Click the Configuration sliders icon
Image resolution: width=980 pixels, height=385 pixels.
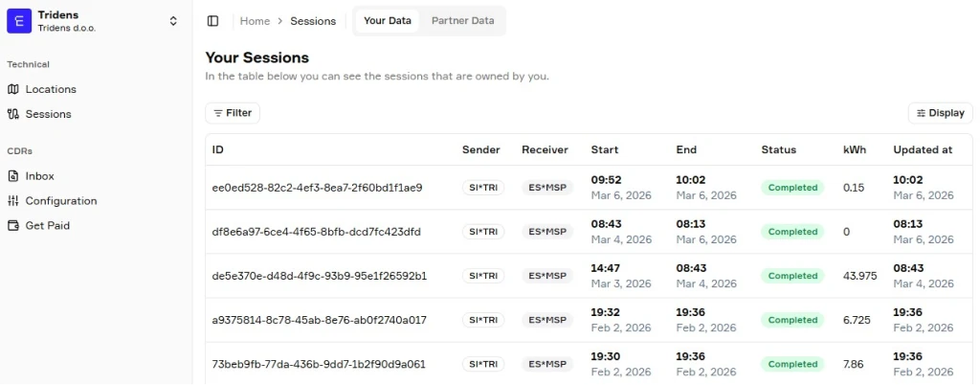(x=13, y=201)
